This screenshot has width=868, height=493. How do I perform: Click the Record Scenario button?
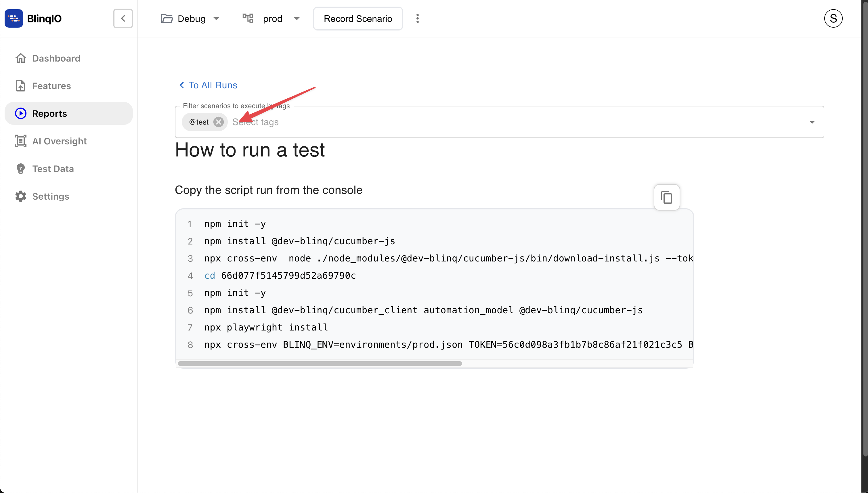358,19
